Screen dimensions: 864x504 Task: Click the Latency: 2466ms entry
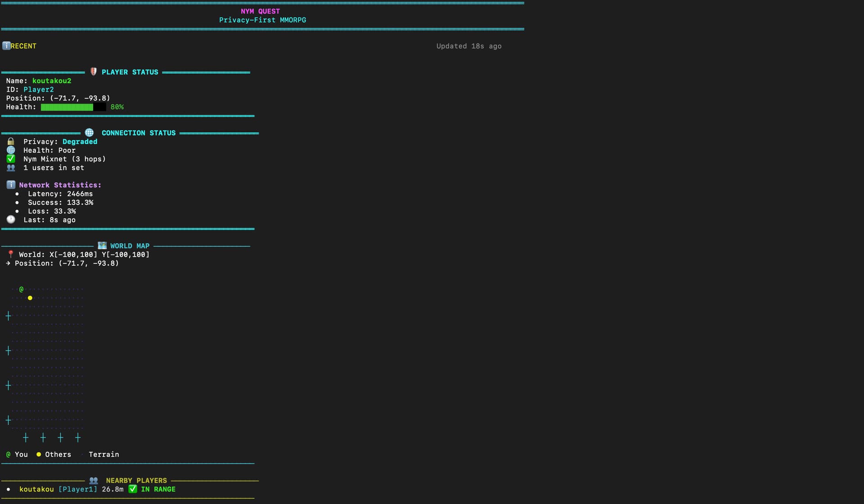60,194
